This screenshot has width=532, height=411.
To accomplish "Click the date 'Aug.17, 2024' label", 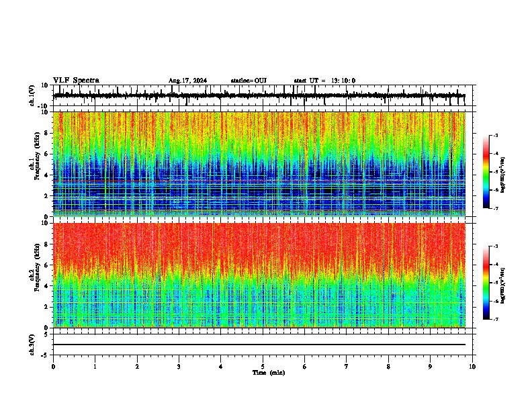I will coord(187,81).
